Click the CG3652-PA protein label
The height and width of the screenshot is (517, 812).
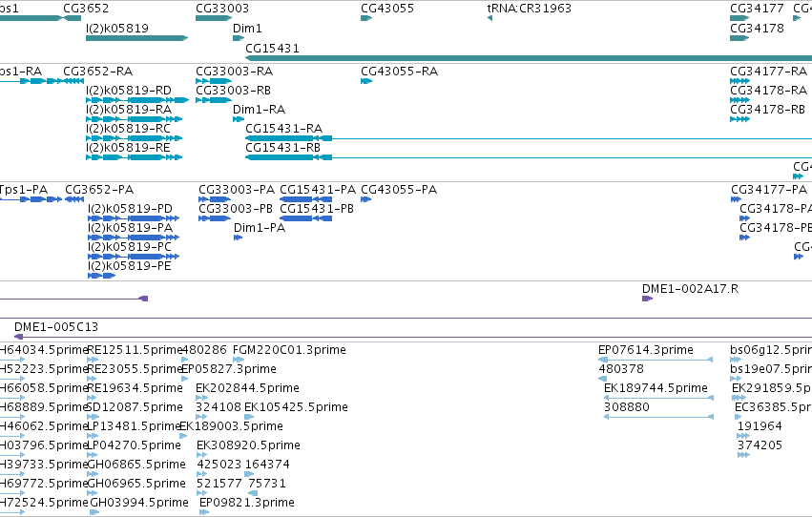pyautogui.click(x=99, y=190)
